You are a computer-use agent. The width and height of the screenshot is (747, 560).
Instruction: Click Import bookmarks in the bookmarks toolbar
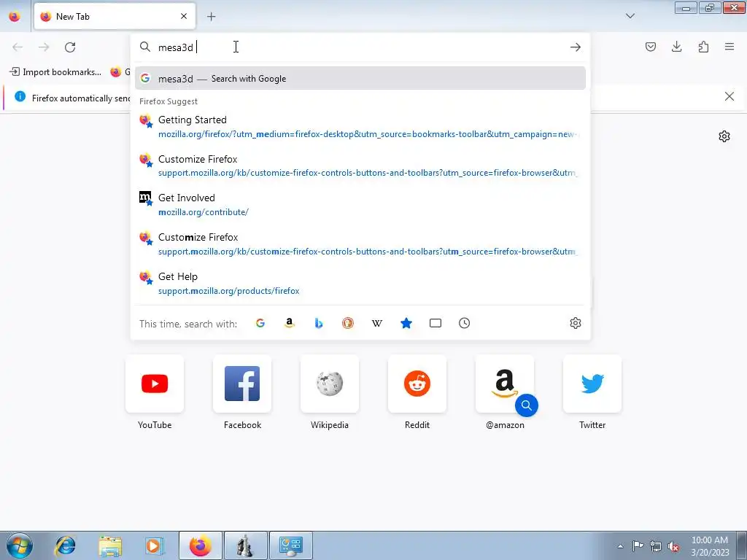pos(55,72)
